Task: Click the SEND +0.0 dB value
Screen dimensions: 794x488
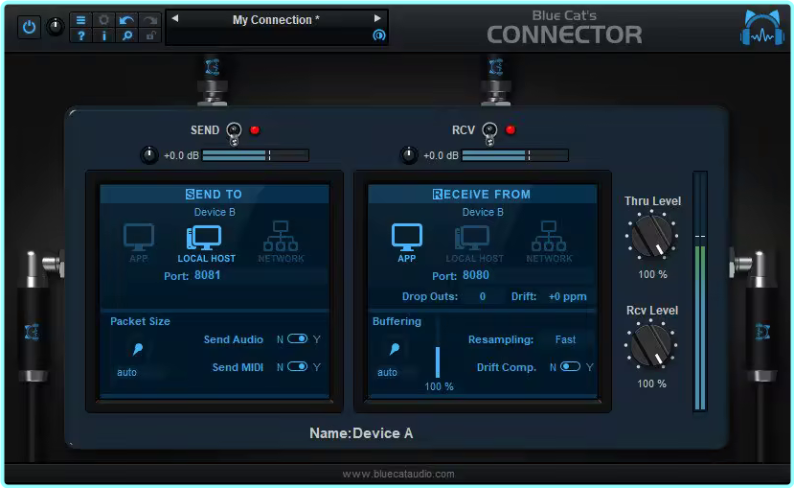Action: (x=181, y=155)
